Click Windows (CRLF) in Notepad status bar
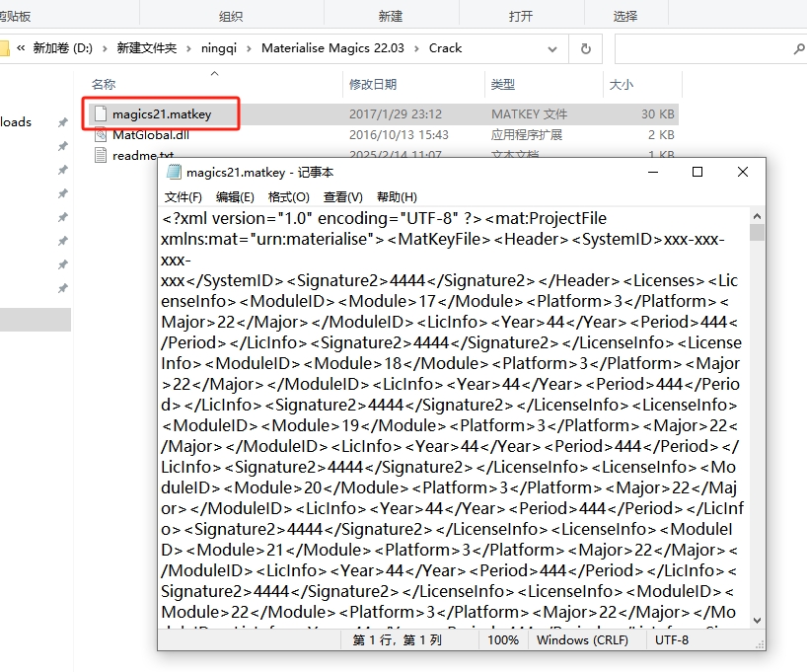The width and height of the screenshot is (807, 672). tap(582, 640)
